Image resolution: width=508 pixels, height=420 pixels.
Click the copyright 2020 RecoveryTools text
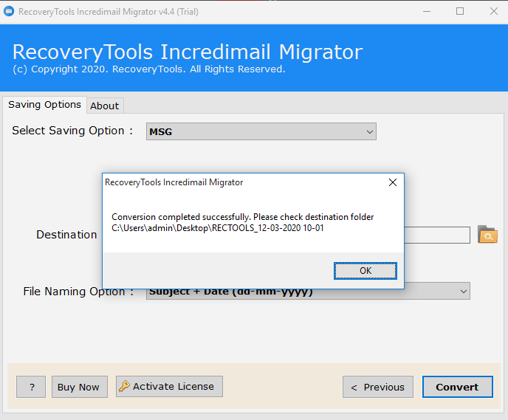pyautogui.click(x=149, y=69)
